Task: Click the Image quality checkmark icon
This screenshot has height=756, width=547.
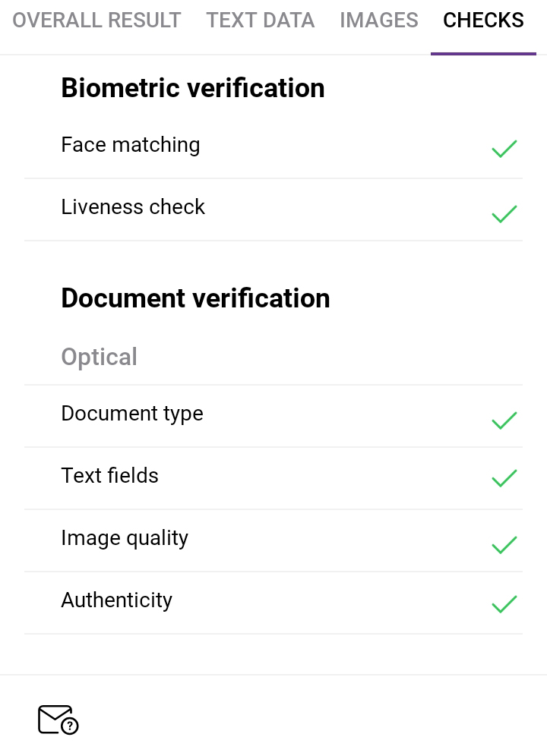Action: click(504, 545)
